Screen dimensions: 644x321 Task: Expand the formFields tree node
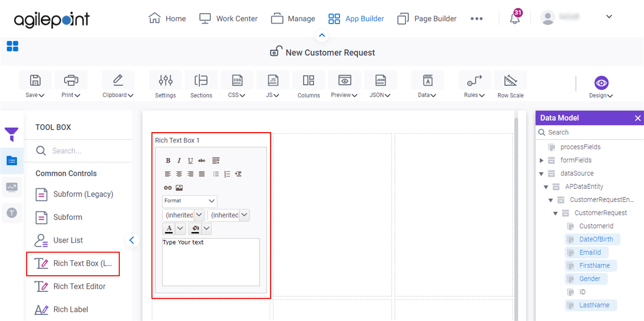[x=542, y=160]
